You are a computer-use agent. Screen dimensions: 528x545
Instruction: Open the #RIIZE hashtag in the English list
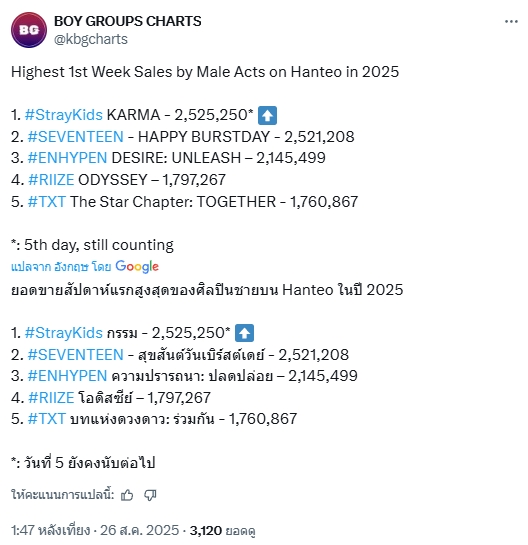point(51,180)
